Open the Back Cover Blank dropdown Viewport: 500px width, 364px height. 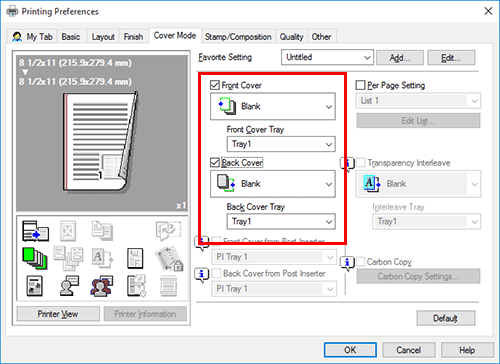tap(273, 184)
